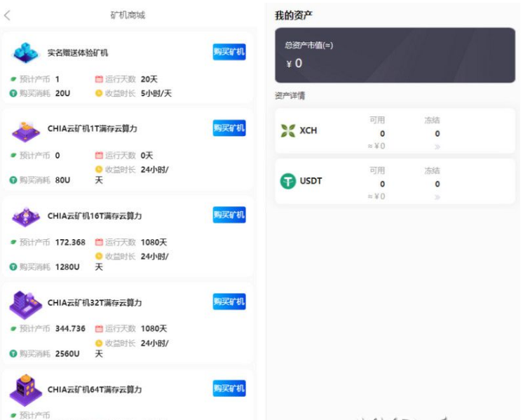Click the back arrow in the header

[8, 15]
